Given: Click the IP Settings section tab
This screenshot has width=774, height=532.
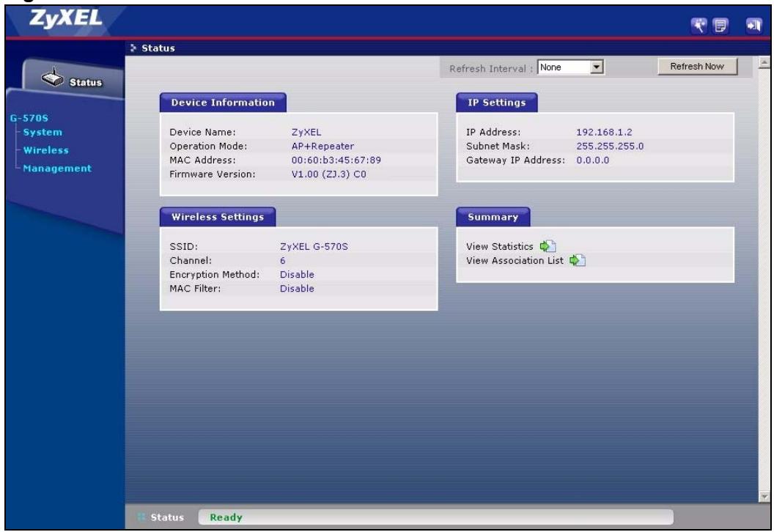Looking at the screenshot, I should coord(497,103).
